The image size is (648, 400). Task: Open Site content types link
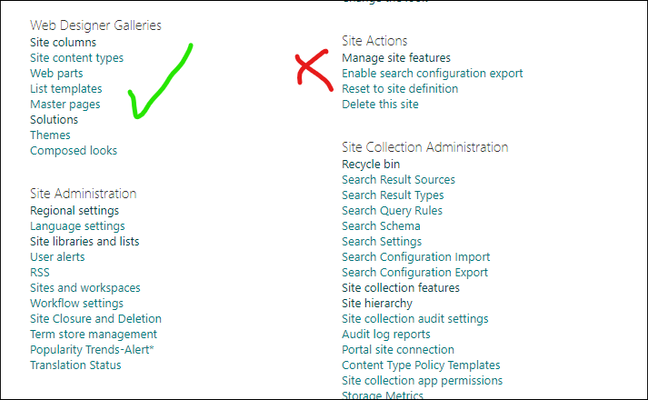[x=76, y=58]
